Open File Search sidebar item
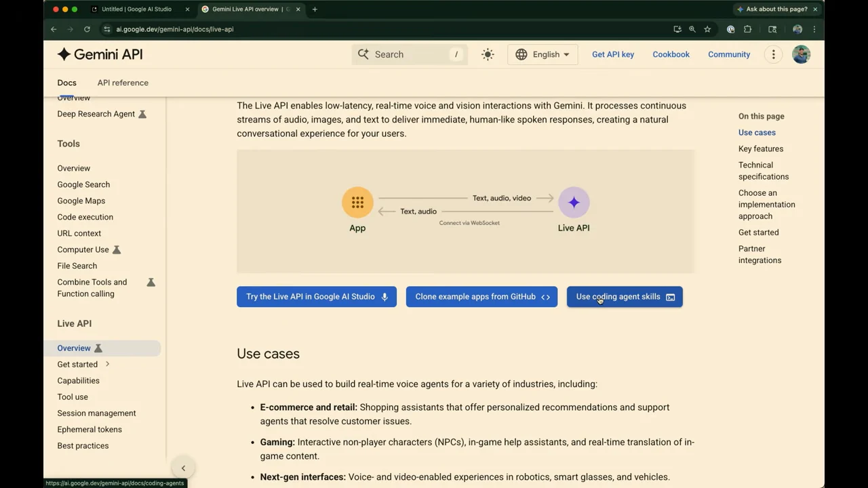Image resolution: width=868 pixels, height=488 pixels. [x=77, y=266]
